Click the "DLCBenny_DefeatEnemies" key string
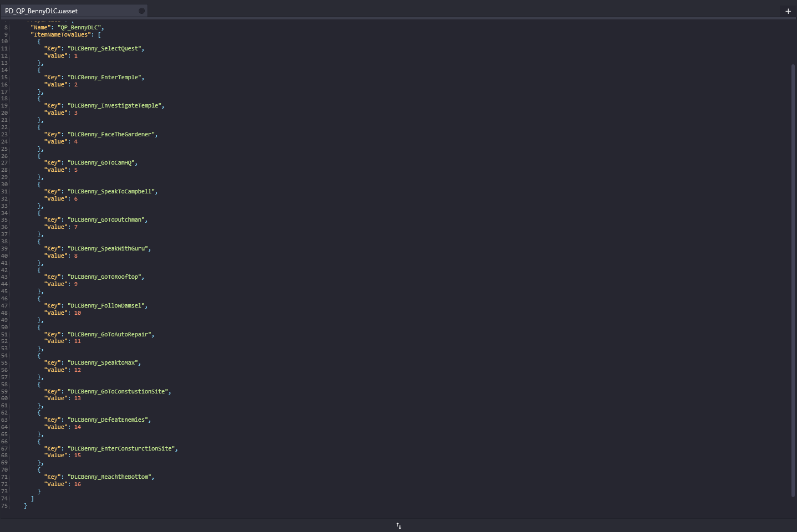Screen dimensions: 797x532 pos(108,420)
